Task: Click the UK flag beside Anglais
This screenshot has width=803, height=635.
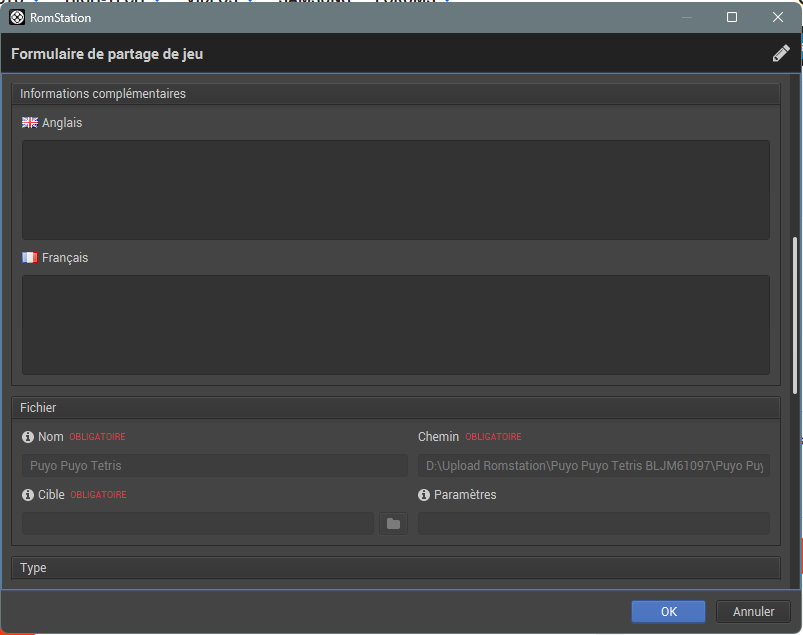Action: (x=30, y=123)
